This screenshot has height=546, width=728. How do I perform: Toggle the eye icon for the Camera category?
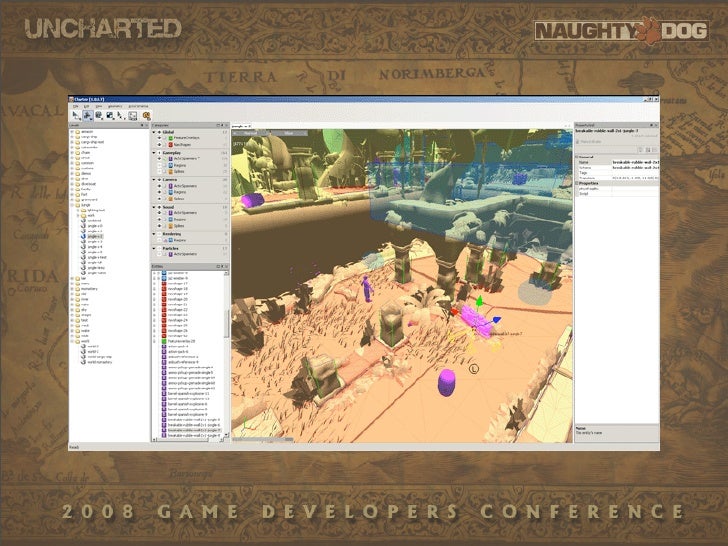[x=159, y=180]
